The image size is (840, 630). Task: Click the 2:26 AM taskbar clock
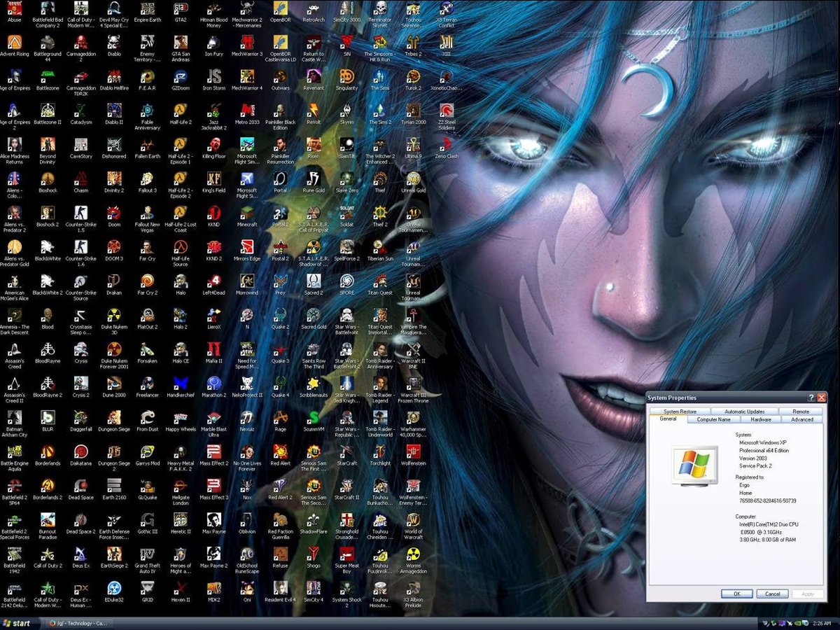pos(822,622)
